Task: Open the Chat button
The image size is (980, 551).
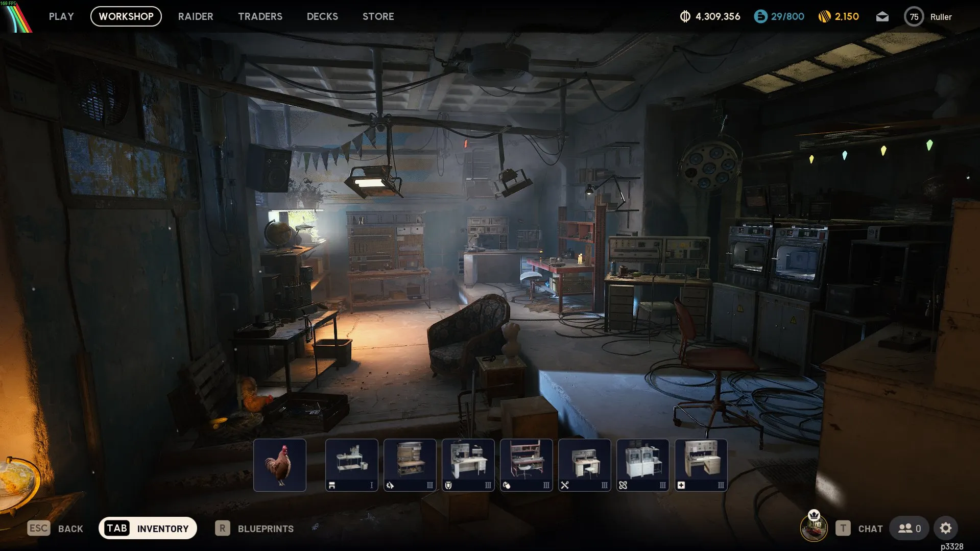Action: (x=859, y=529)
